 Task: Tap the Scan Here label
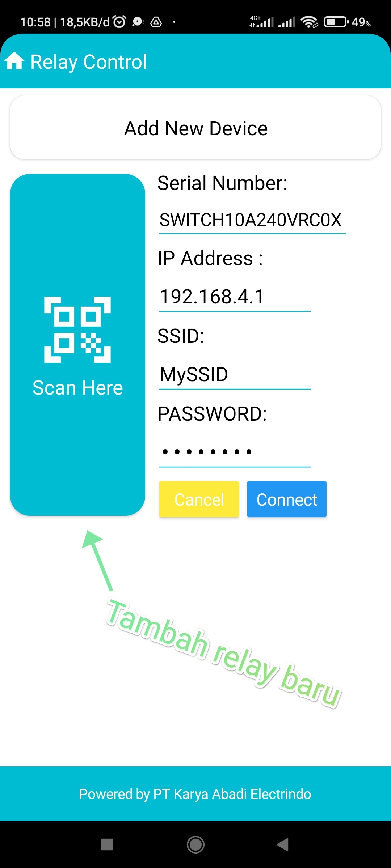coord(77,388)
